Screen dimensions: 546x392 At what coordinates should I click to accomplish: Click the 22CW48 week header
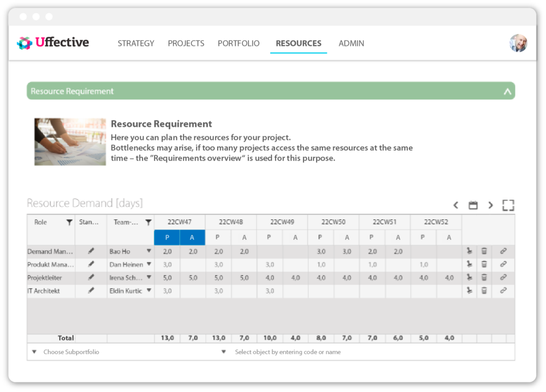coord(230,222)
